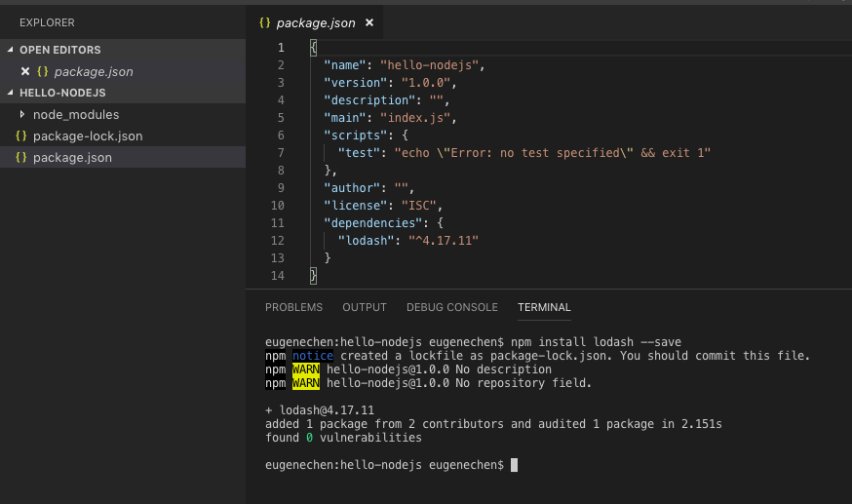The image size is (852, 504).
Task: Close the package.json editor tab
Action: click(x=368, y=22)
